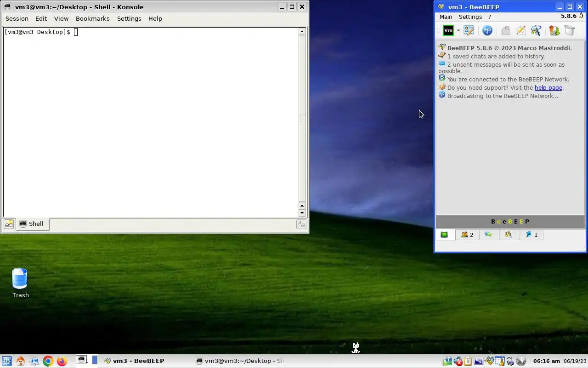Click the BeeBEEP bee tray icon

pyautogui.click(x=489, y=361)
